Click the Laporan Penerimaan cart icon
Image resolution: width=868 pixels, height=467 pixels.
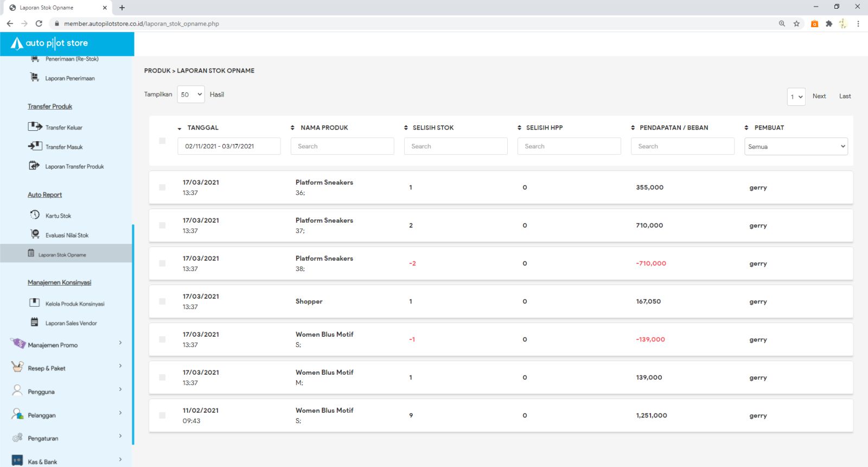tap(35, 78)
